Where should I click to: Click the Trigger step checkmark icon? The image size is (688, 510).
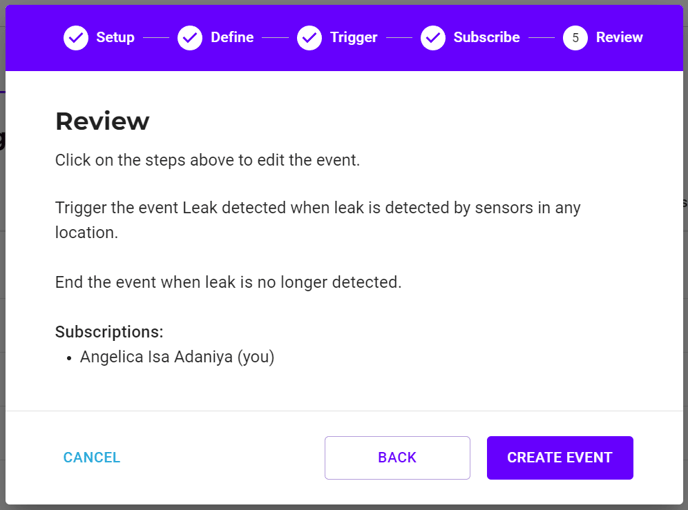pyautogui.click(x=309, y=38)
